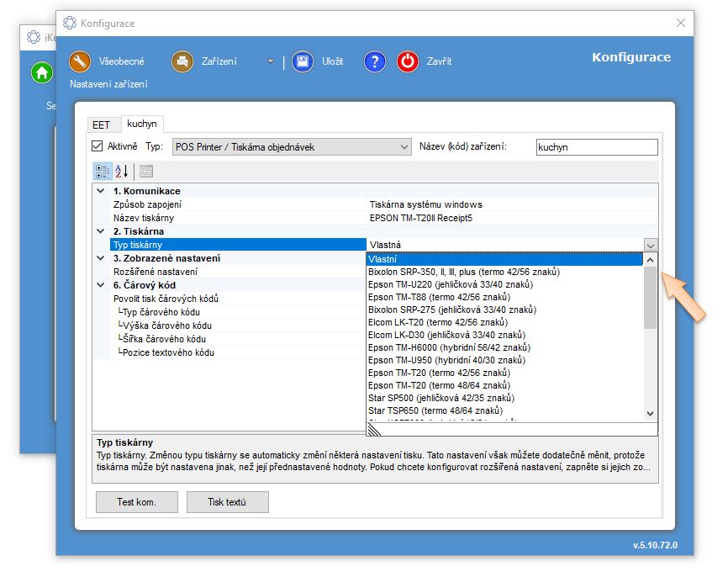Select the kuchyn tab
This screenshot has height=577, width=728.
142,124
